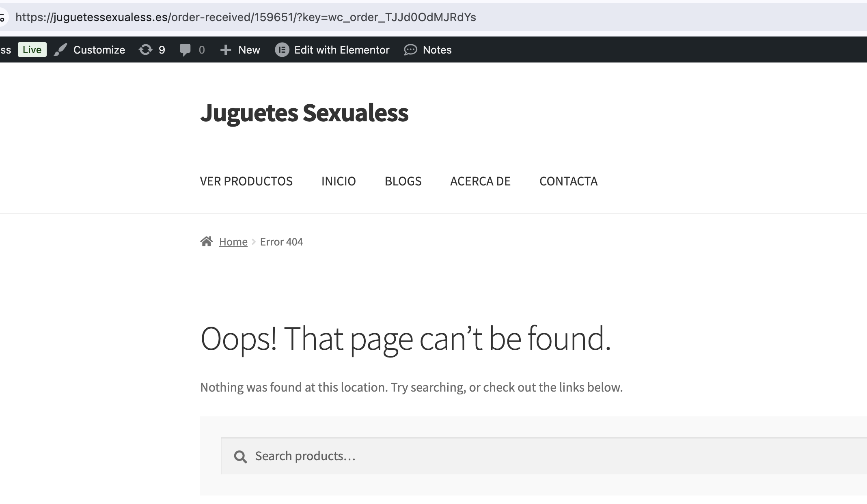Click the Juguetes Sexualess site title
The height and width of the screenshot is (504, 867).
click(304, 112)
